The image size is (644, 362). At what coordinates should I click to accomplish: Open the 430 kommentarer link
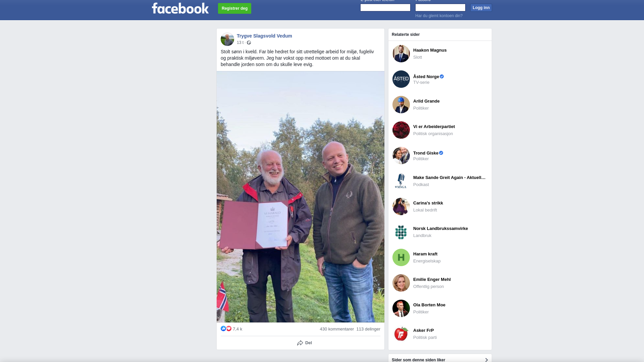click(x=337, y=329)
